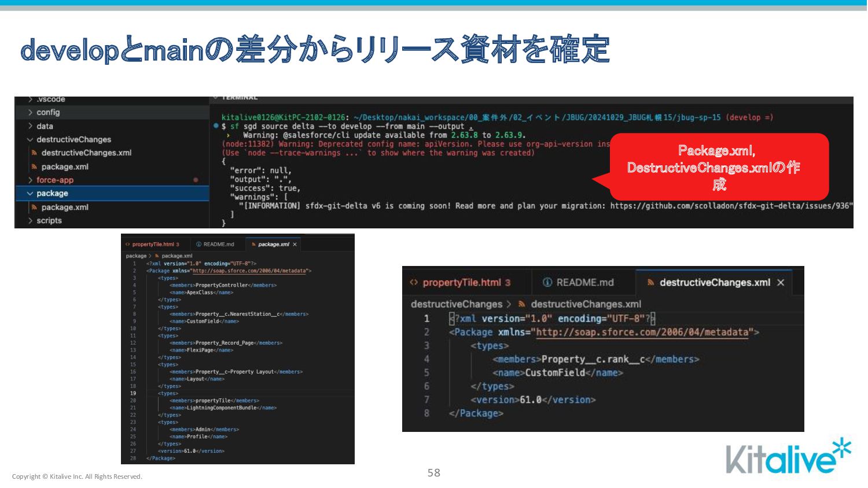868x488 pixels.
Task: Open package.xml listed above the force-app folder
Action: pos(65,167)
